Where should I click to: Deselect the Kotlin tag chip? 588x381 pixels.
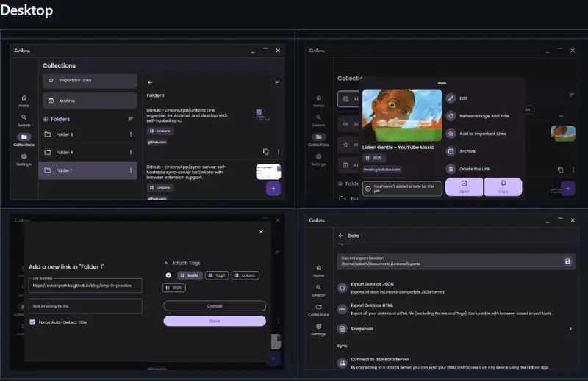click(190, 275)
